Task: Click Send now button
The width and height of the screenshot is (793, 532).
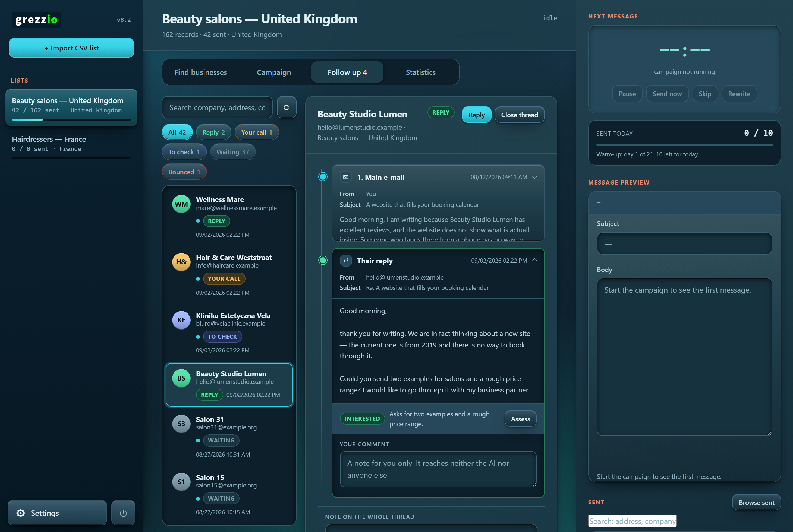Action: (x=667, y=94)
